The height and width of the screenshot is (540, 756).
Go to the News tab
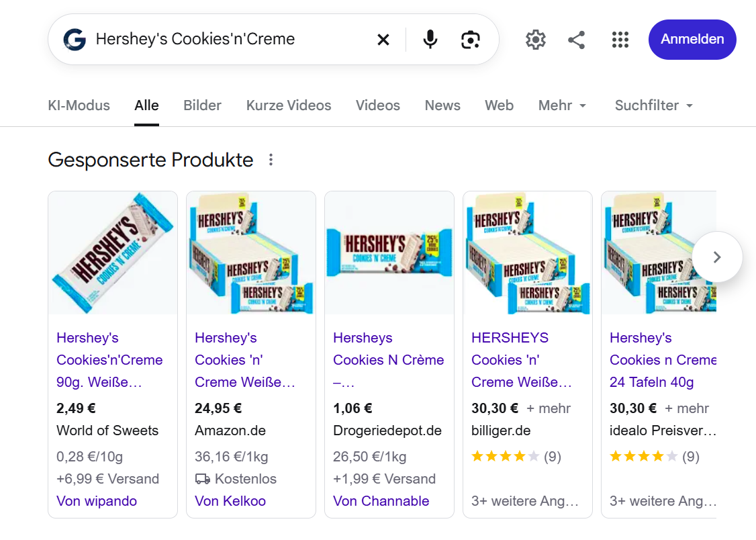pos(442,105)
